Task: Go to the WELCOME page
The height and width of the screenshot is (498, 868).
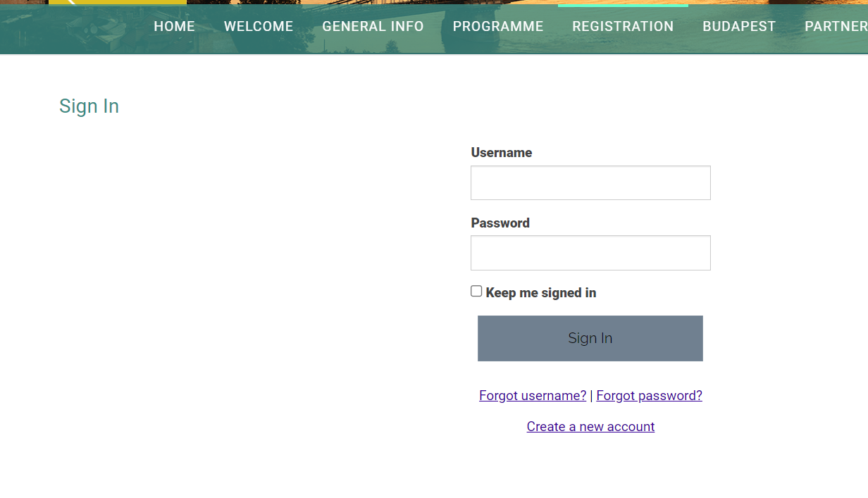Action: coord(259,27)
